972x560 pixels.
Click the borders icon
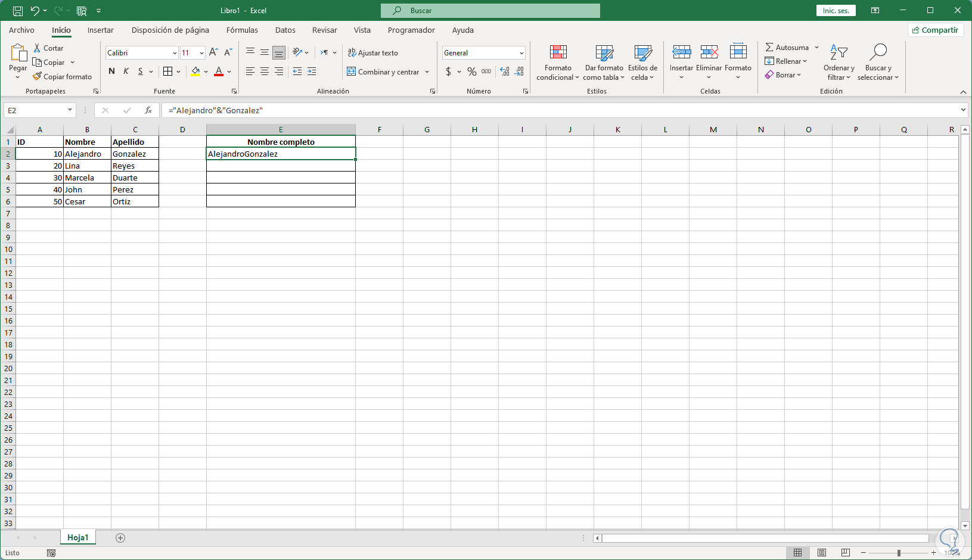click(x=168, y=71)
